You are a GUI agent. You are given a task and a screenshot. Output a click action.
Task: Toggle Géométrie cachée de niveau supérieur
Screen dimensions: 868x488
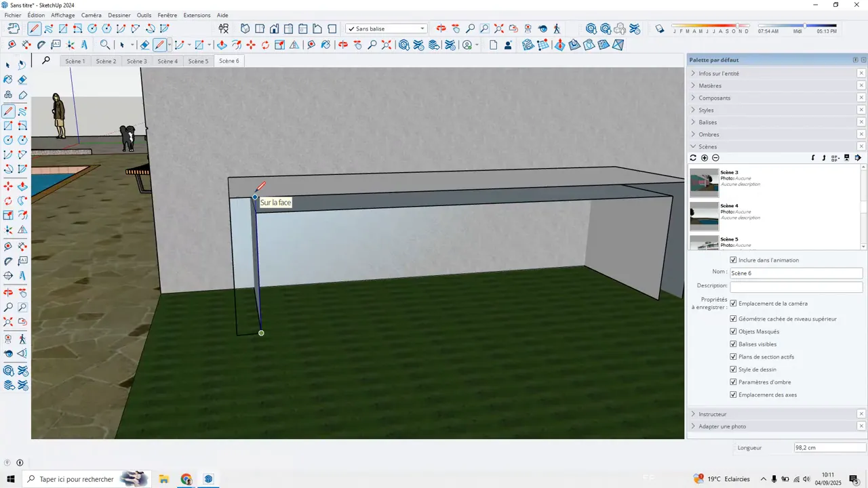click(733, 319)
